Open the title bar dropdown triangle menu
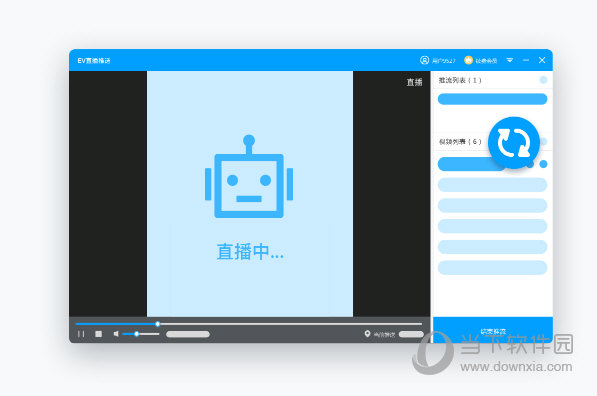The width and height of the screenshot is (597, 396). pyautogui.click(x=510, y=60)
